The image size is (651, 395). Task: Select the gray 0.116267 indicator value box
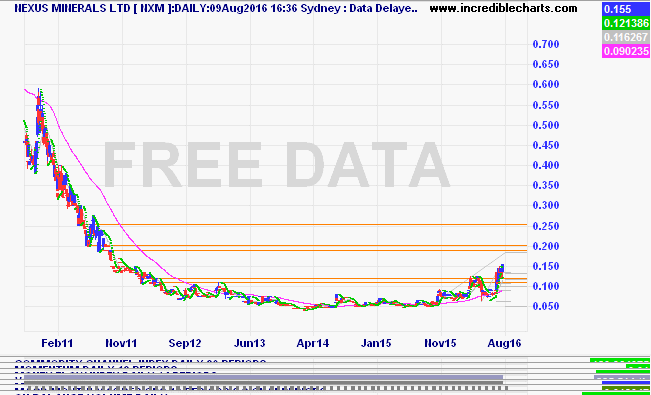point(626,37)
